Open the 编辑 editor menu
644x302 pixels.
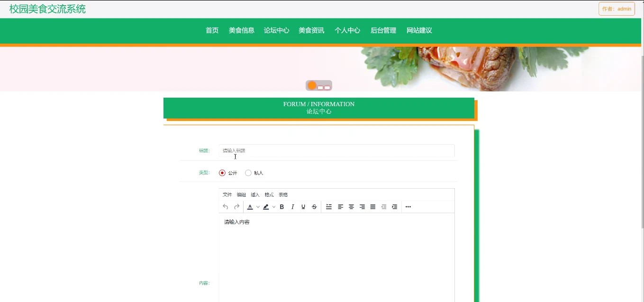coord(241,195)
